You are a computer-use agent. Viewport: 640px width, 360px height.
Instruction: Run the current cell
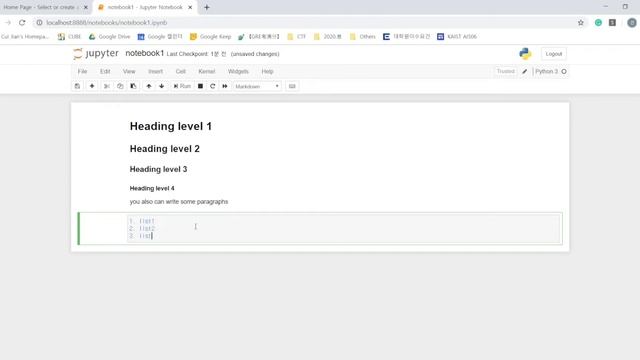[182, 86]
